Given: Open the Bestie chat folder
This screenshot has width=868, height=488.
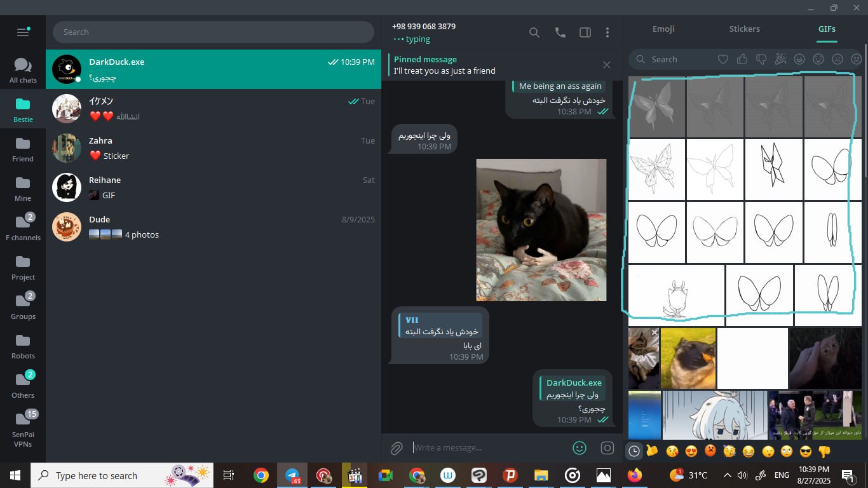Looking at the screenshot, I should coord(23,110).
